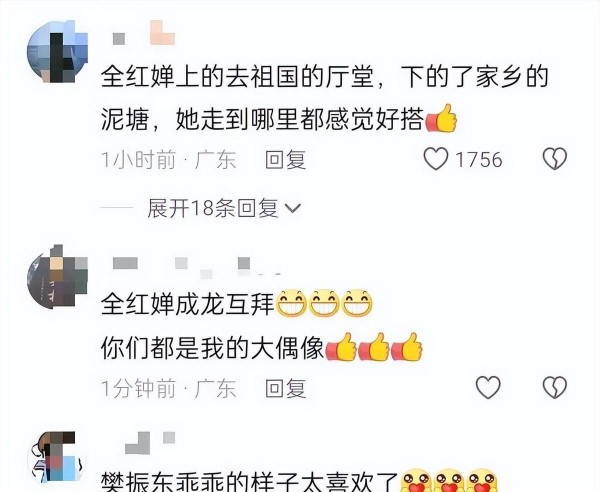600x492 pixels.
Task: Reply to the comment posted 1分钟前
Action: (x=285, y=388)
